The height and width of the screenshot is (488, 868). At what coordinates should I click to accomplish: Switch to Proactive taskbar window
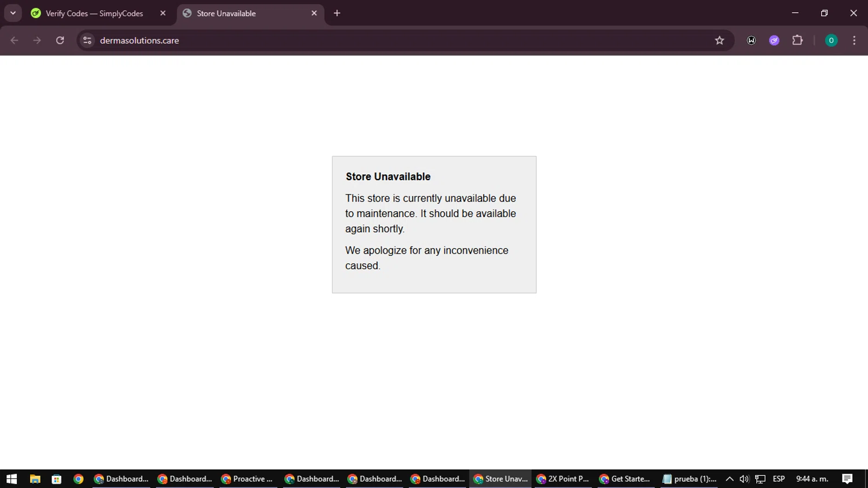248,479
